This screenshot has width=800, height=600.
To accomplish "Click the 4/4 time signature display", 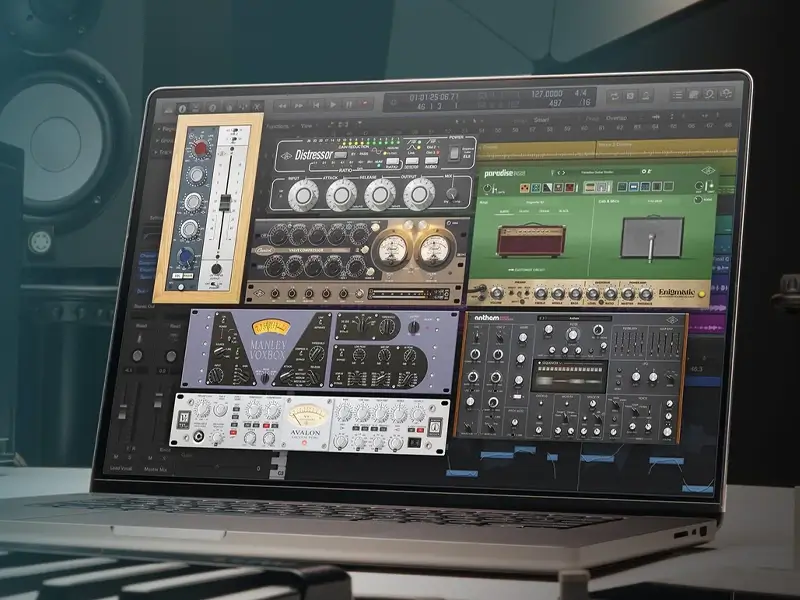I will [x=581, y=93].
